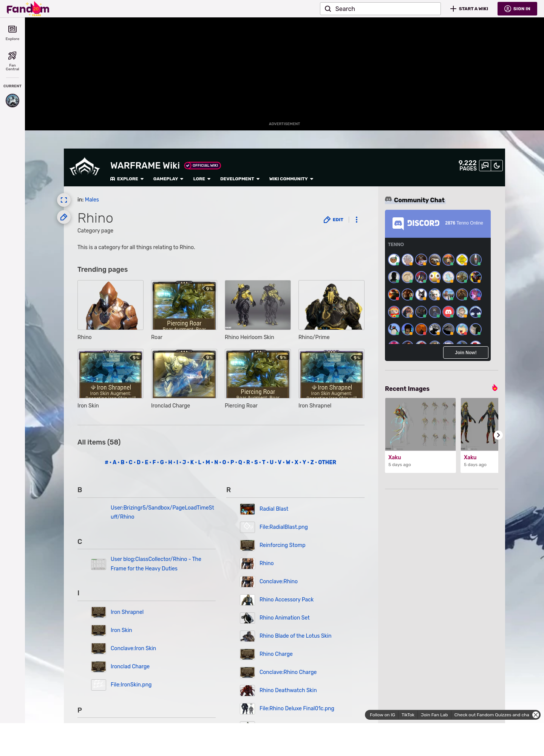Expand the Gameplay navigation dropdown
Screen dimensions: 544x756
tap(168, 179)
